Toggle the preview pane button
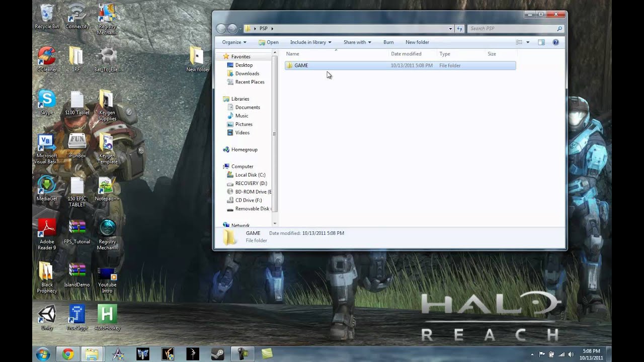The width and height of the screenshot is (644, 362). tap(541, 42)
